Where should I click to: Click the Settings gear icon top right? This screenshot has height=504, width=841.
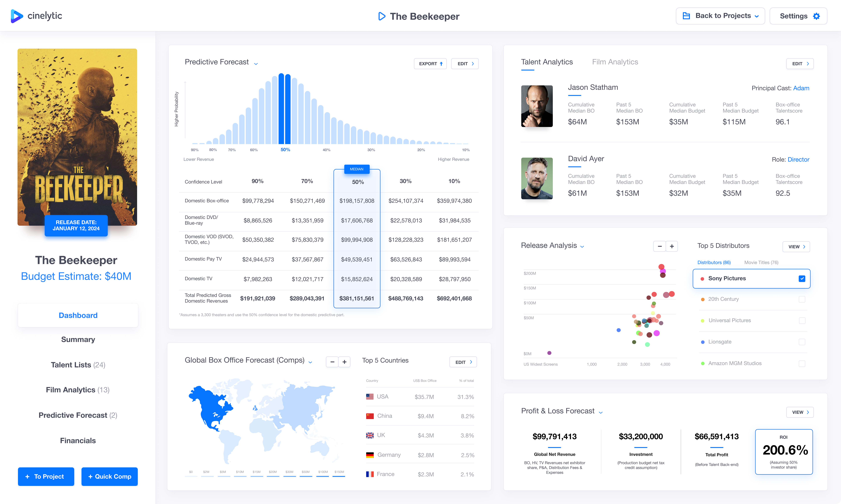(x=815, y=16)
